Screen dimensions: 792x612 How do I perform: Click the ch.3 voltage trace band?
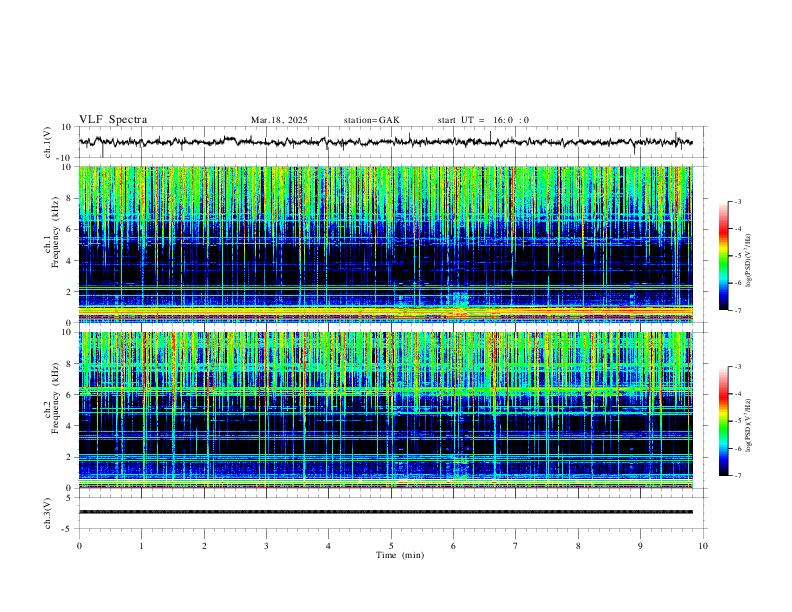pos(385,512)
